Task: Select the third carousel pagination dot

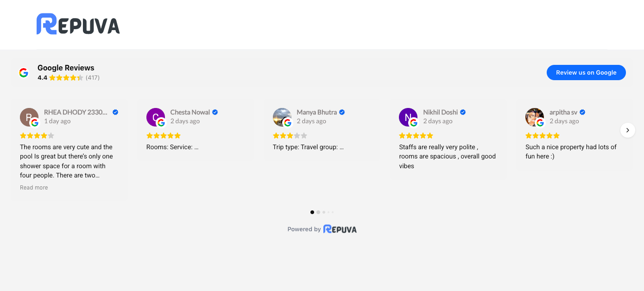Action: [324, 212]
